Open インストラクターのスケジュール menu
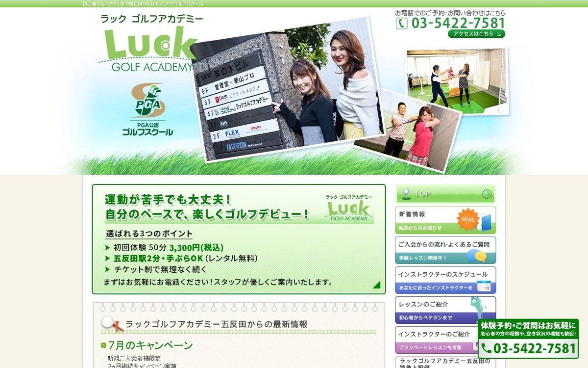Screen dimensions: 588x368 click(445, 280)
